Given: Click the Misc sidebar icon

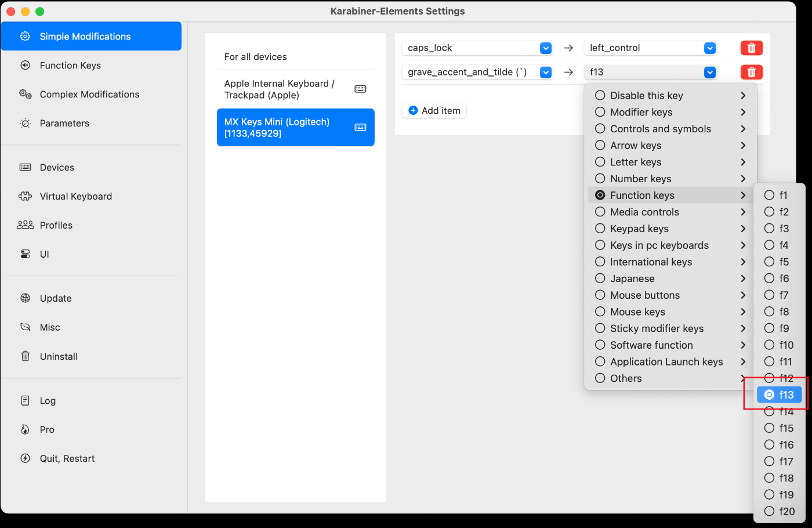Looking at the screenshot, I should click(x=25, y=327).
